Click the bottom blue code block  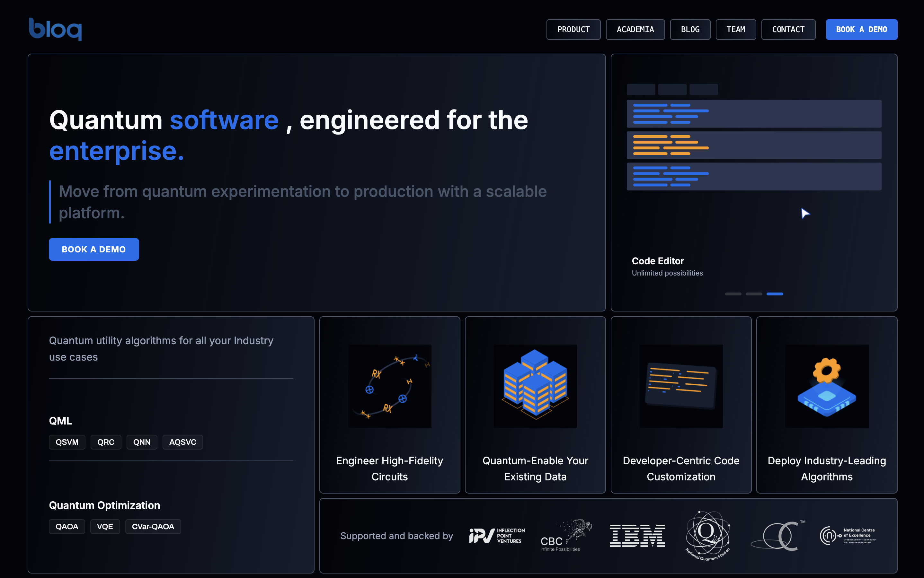click(754, 177)
